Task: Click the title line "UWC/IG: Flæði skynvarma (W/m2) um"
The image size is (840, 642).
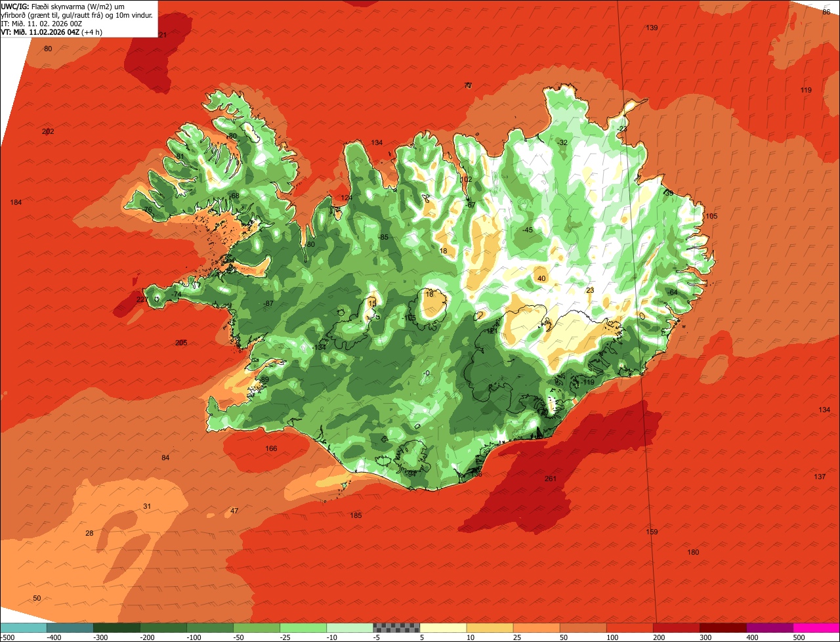Action: [62, 6]
